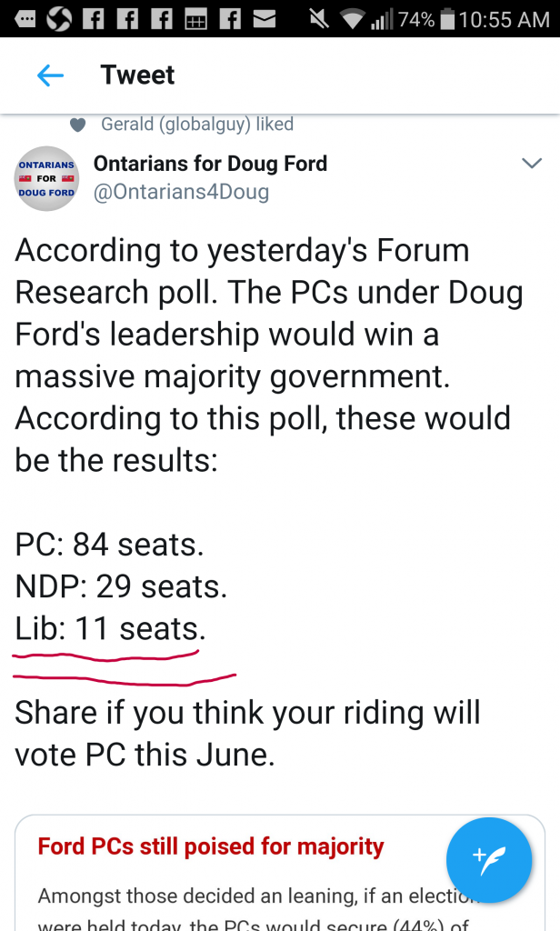Viewport: 560px width, 931px height.
Task: Go back using the left arrow
Action: (50, 75)
